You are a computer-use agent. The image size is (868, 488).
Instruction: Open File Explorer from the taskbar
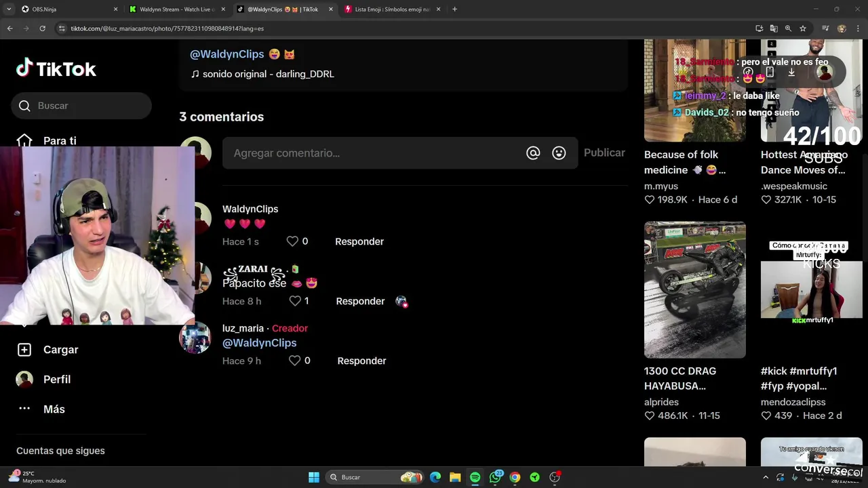coord(455,477)
